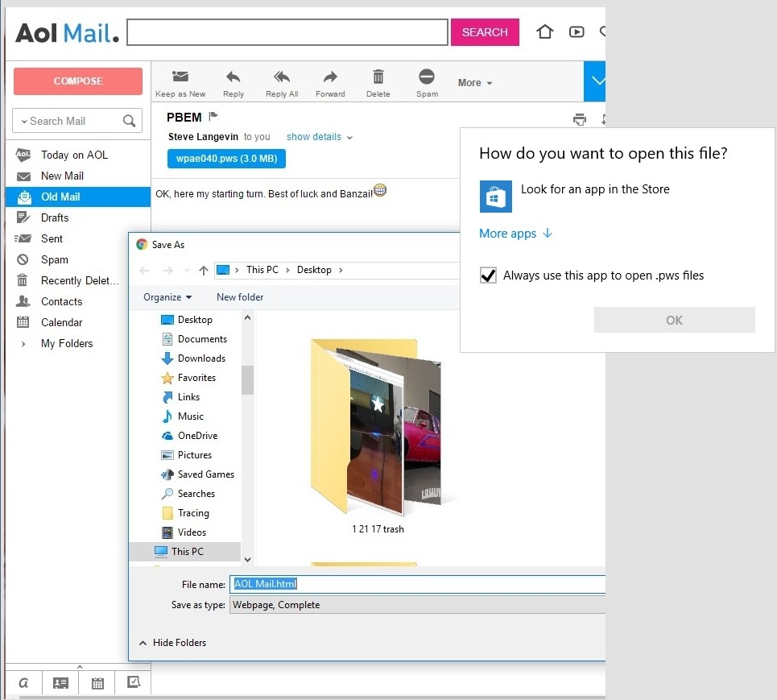Click the Reply All toolbar icon

click(282, 77)
